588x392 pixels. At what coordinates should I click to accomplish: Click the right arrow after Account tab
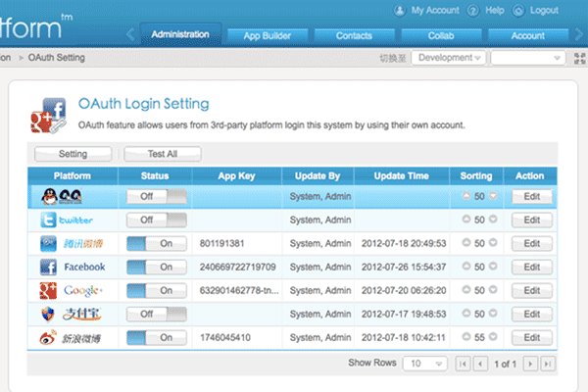tap(578, 35)
